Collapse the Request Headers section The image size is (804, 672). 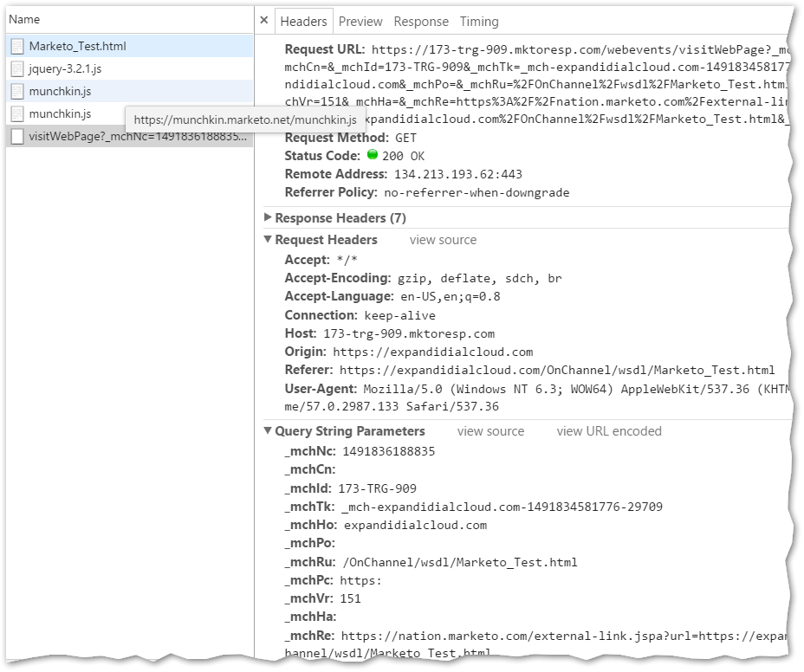[x=268, y=239]
